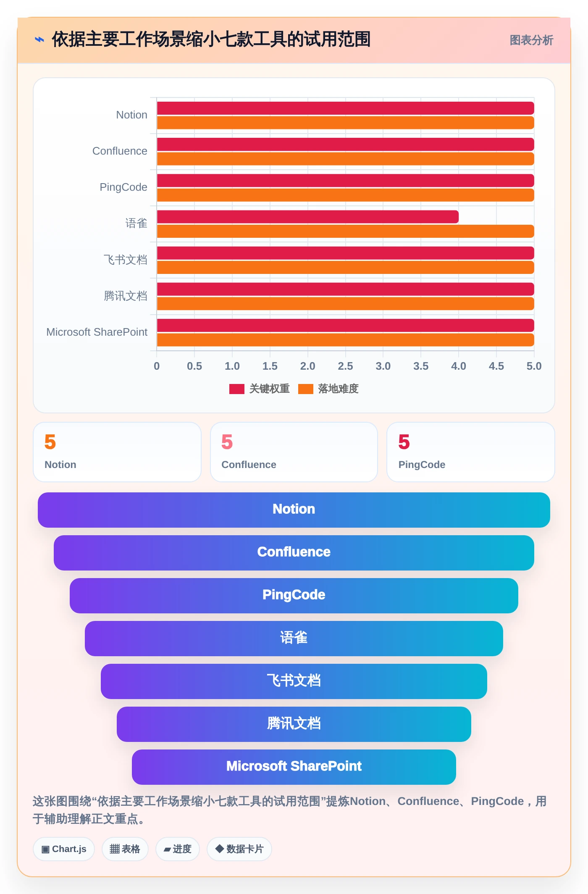This screenshot has height=894, width=588.
Task: Click the Notion funnel bar
Action: (294, 510)
